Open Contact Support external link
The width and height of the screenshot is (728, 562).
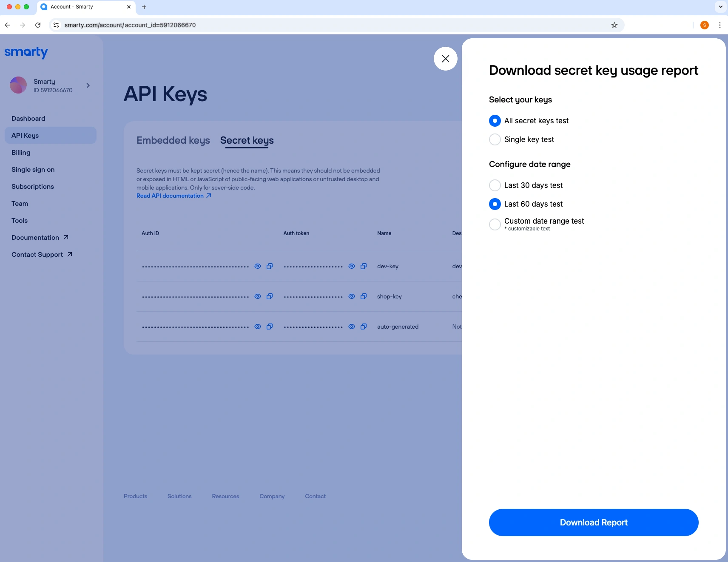[x=69, y=254]
